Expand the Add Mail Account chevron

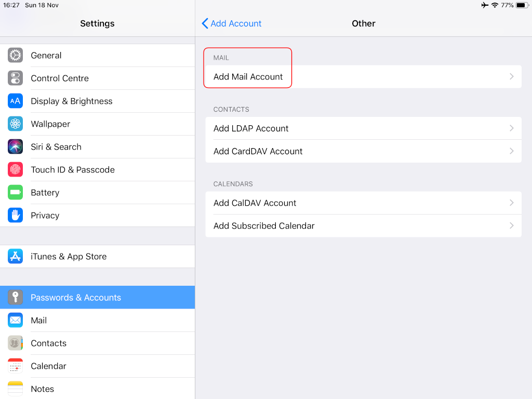[511, 76]
